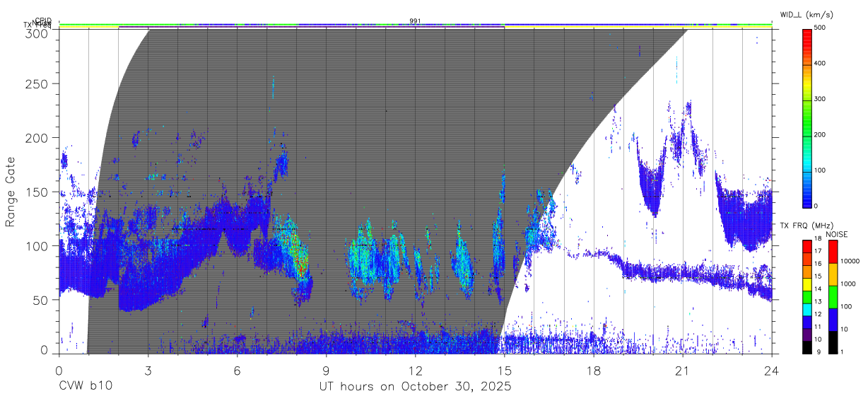Click the 'CVW b10' radar beam label
Screen dimensions: 868x401
tap(85, 387)
